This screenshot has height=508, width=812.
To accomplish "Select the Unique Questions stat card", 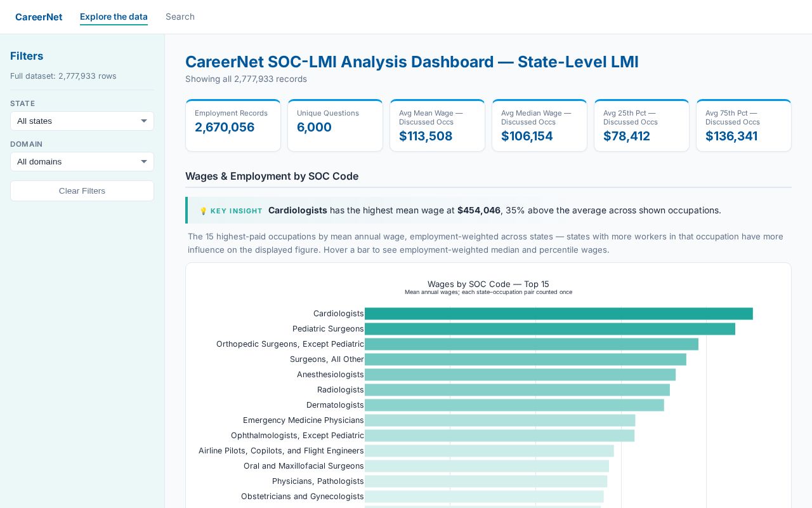I will coord(335,125).
